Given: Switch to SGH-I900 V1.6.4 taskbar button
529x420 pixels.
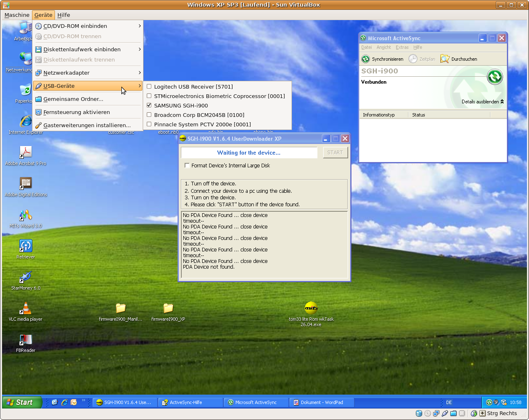Looking at the screenshot, I should tap(125, 402).
